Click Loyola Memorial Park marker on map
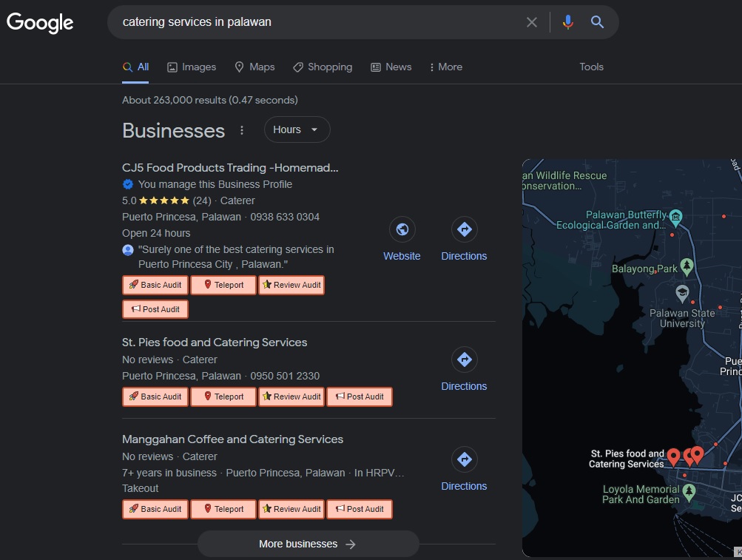Image resolution: width=742 pixels, height=560 pixels. click(x=689, y=492)
